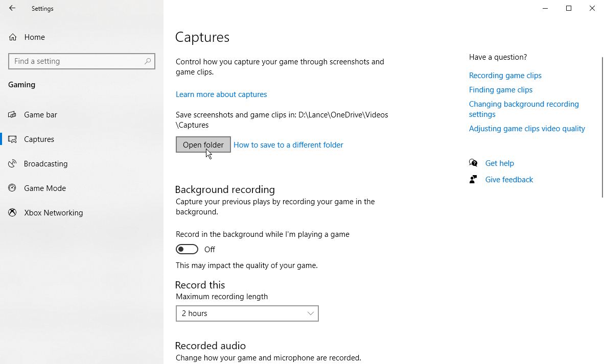Image resolution: width=604 pixels, height=364 pixels.
Task: Select Captures in the Gaming menu list
Action: click(38, 139)
